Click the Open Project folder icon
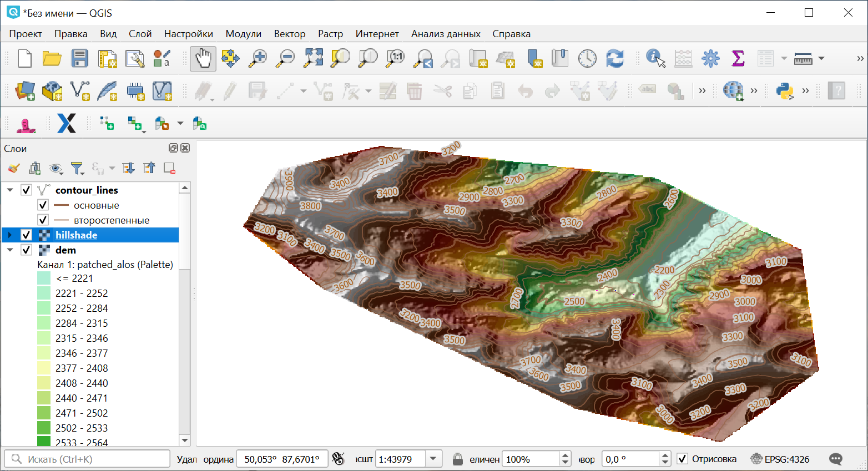 (52, 59)
